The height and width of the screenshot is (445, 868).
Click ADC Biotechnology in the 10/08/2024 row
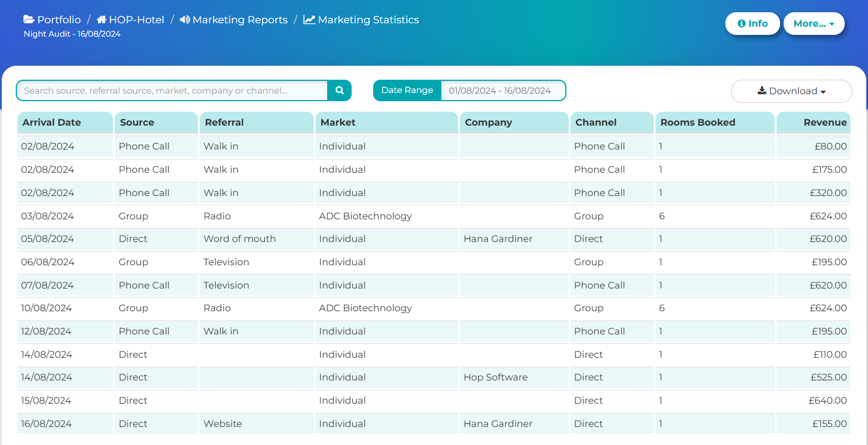click(387, 308)
